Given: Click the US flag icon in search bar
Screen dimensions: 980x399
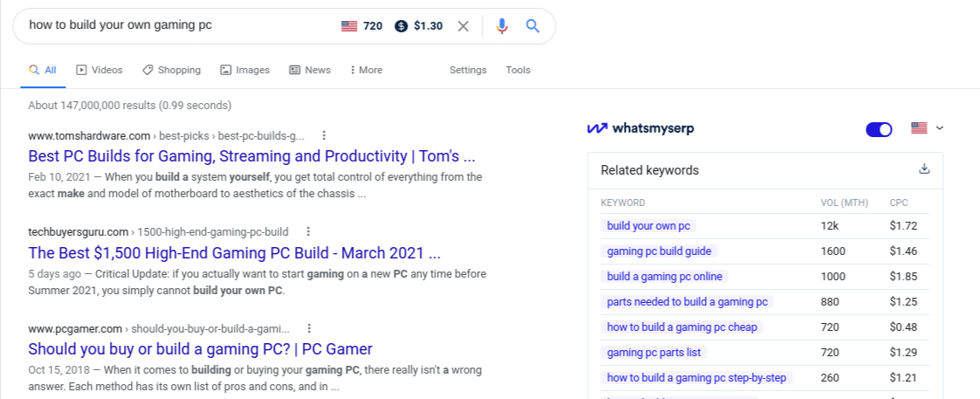Looking at the screenshot, I should click(x=349, y=26).
